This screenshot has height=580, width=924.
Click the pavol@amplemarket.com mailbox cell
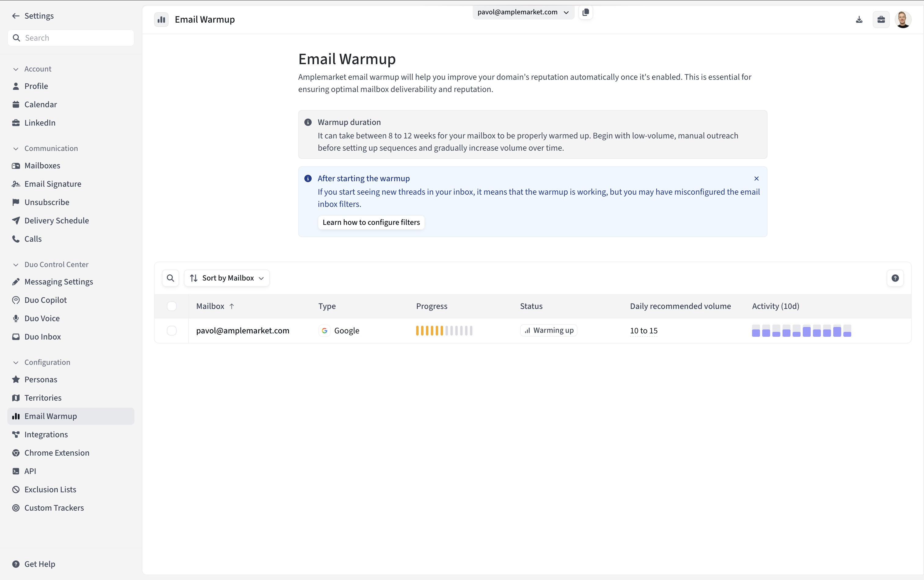243,331
